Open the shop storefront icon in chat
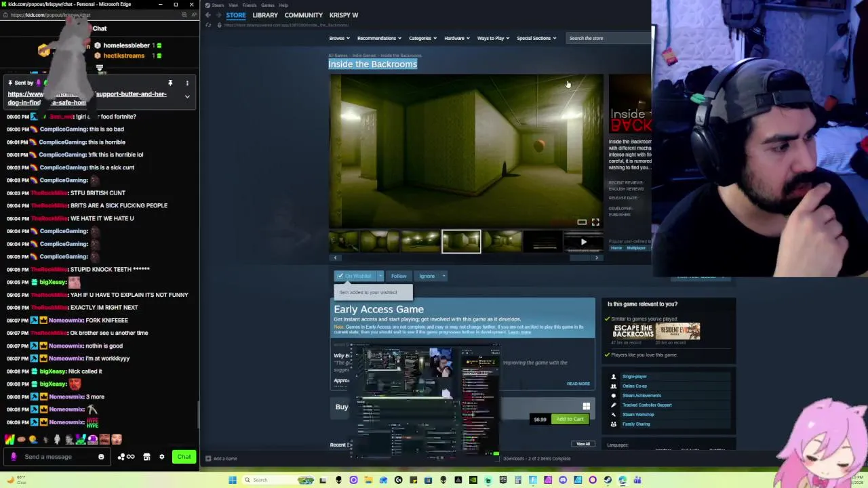 click(x=146, y=457)
